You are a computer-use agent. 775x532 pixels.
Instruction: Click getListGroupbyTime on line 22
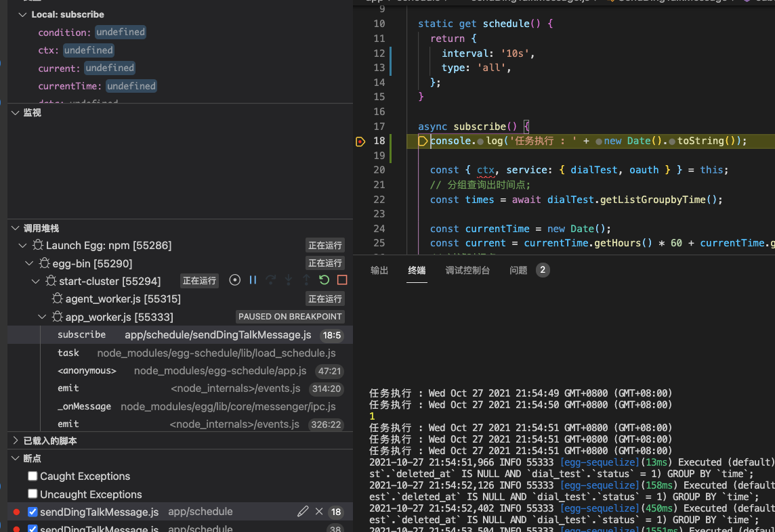click(x=654, y=200)
